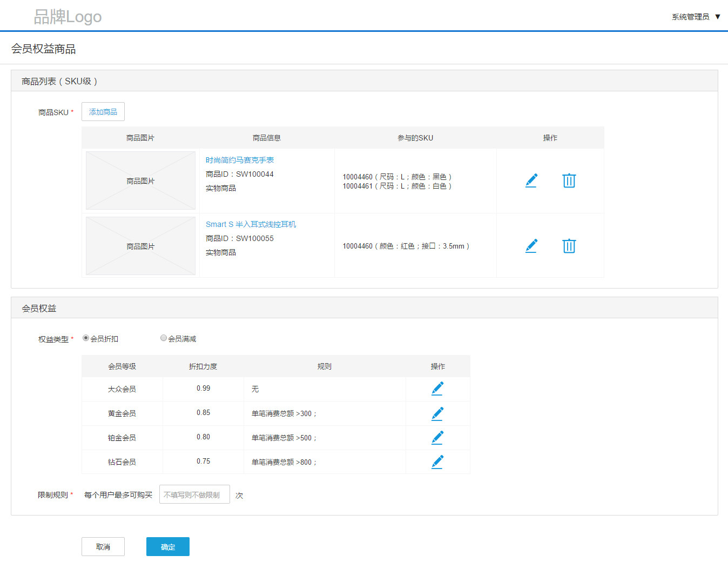Click the 取消 cancel button
This screenshot has height=582, width=728.
pyautogui.click(x=103, y=546)
